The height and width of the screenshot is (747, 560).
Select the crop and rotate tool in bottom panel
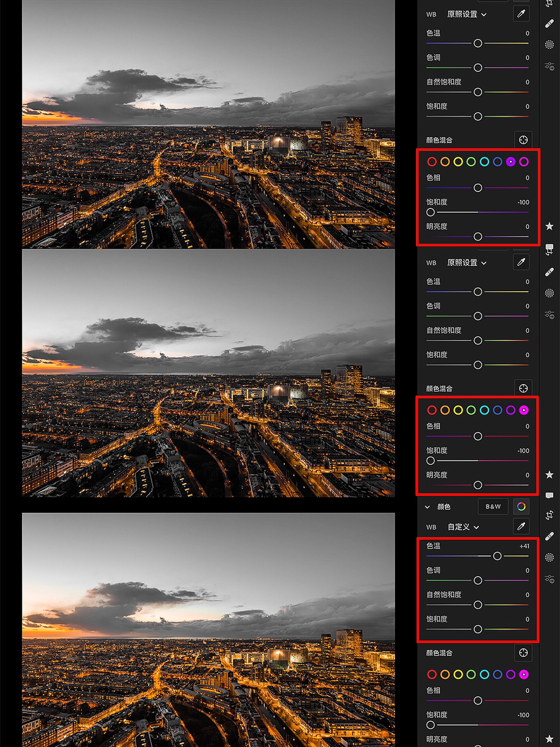pos(549,515)
